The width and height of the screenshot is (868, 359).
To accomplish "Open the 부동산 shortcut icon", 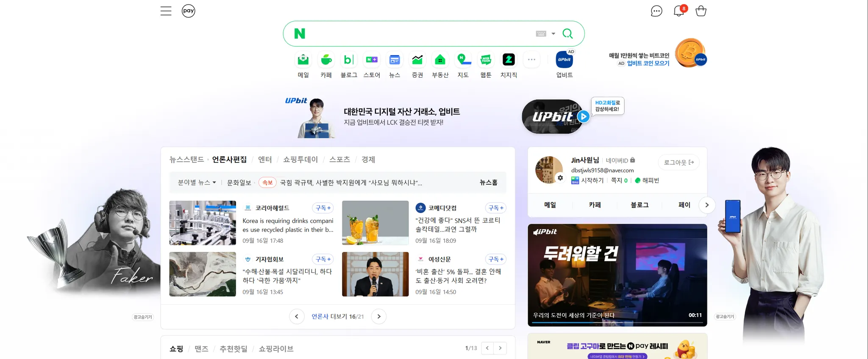I will coord(440,60).
